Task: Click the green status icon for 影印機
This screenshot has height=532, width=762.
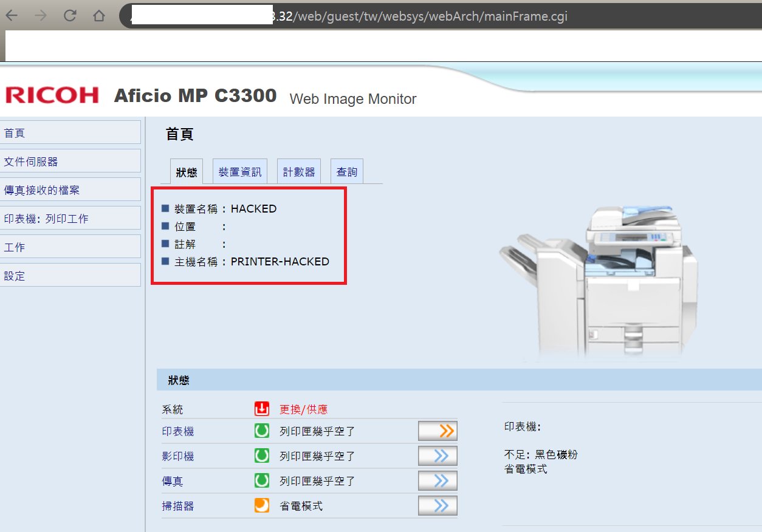Action: click(262, 455)
